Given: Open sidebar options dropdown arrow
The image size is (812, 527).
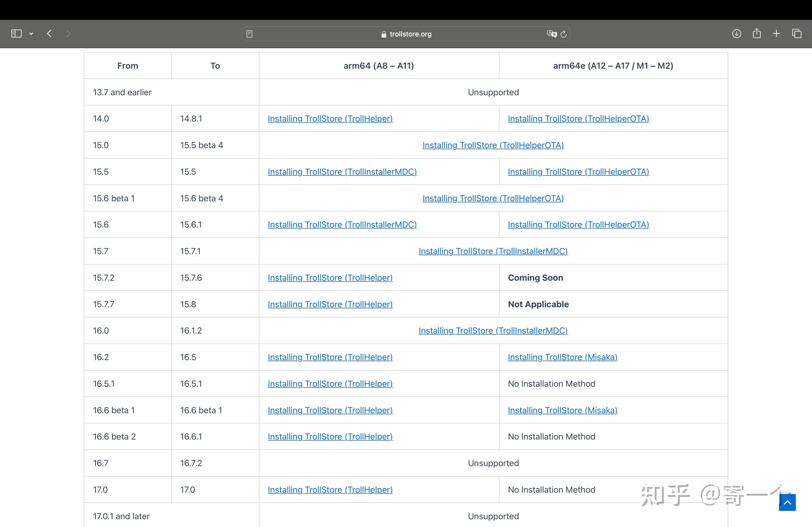Looking at the screenshot, I should (31, 33).
